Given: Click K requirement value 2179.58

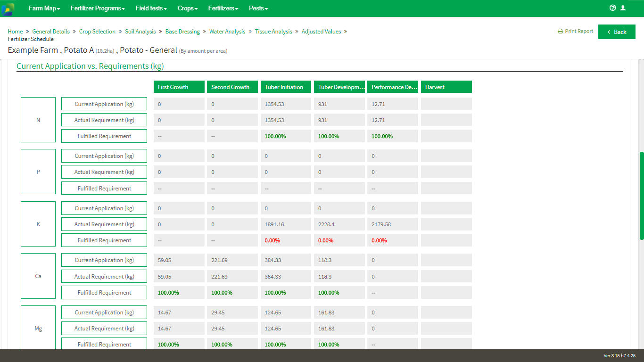Looking at the screenshot, I should [x=393, y=224].
